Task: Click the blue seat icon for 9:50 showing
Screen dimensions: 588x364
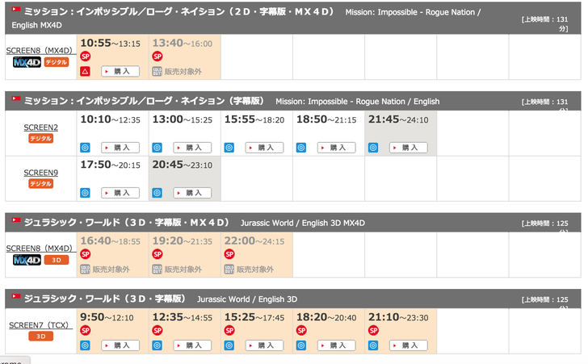Action: pyautogui.click(x=85, y=345)
